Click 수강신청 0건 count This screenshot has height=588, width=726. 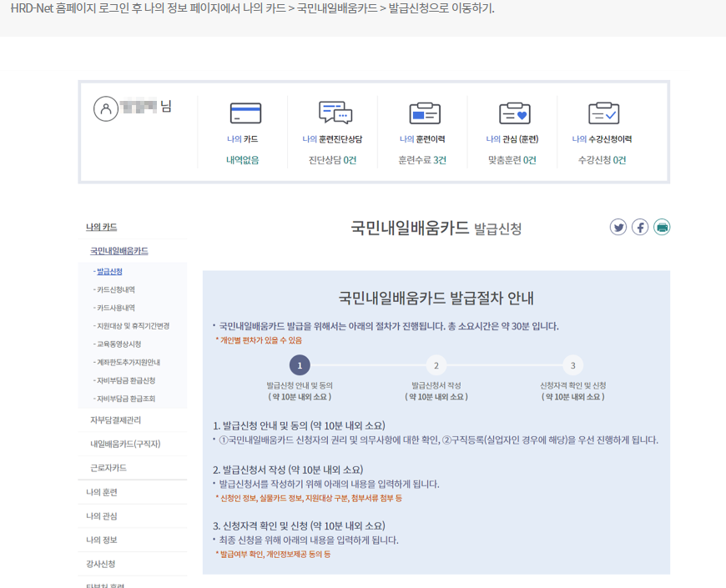point(602,160)
